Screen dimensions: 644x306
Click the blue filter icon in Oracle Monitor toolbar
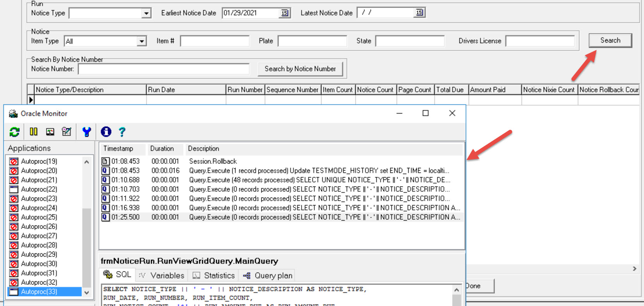point(86,132)
